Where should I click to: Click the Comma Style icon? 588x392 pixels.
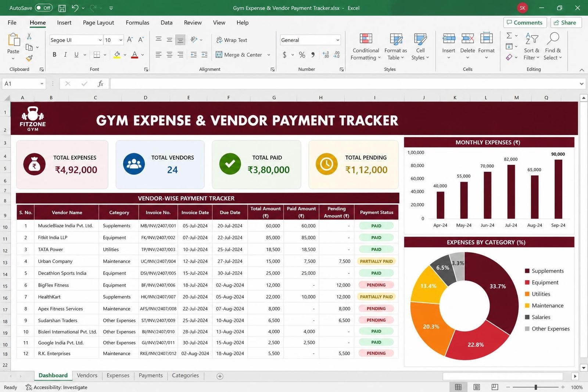click(313, 54)
